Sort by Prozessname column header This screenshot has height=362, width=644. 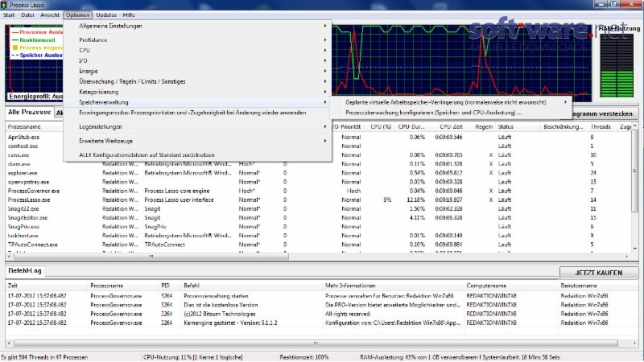(x=24, y=127)
